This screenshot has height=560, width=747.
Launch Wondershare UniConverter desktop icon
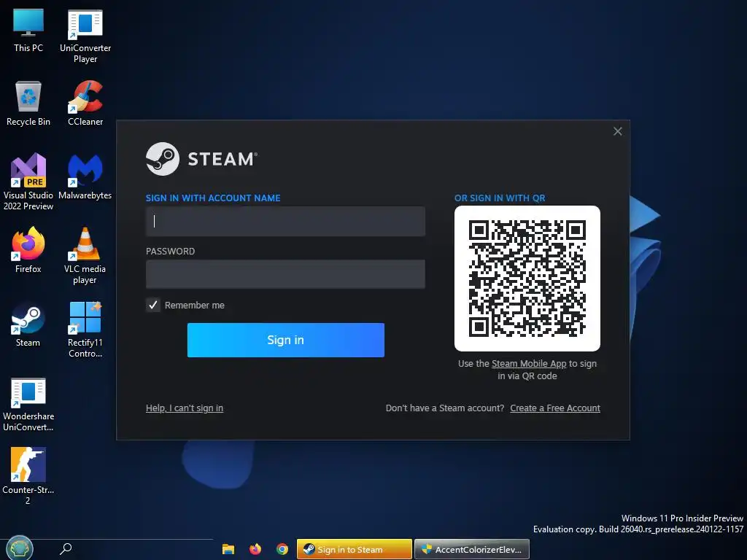point(28,404)
